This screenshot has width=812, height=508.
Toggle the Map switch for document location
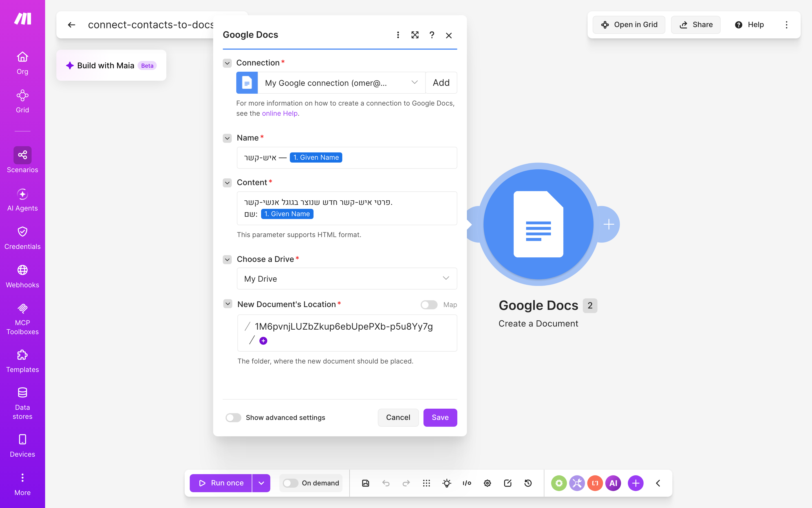[429, 305]
